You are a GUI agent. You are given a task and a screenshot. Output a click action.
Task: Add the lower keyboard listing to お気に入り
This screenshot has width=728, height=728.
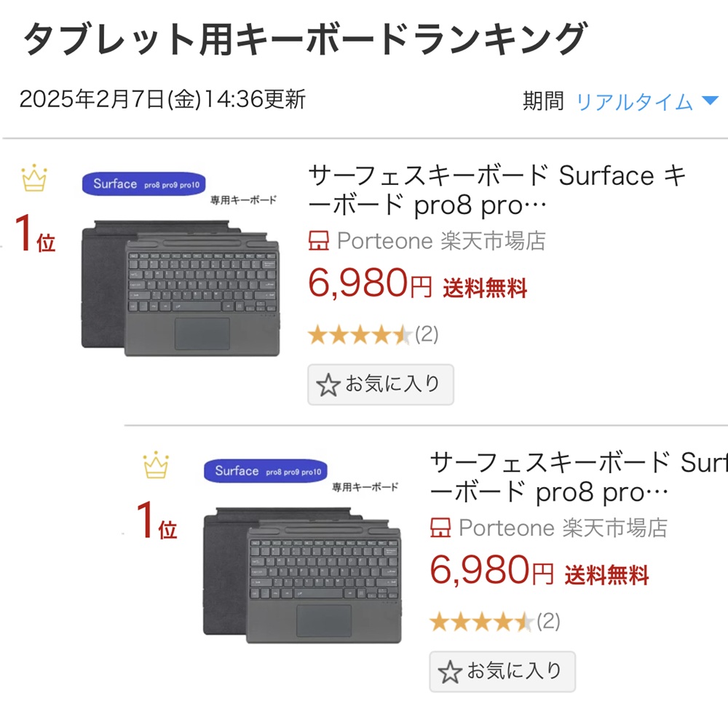[x=502, y=671]
